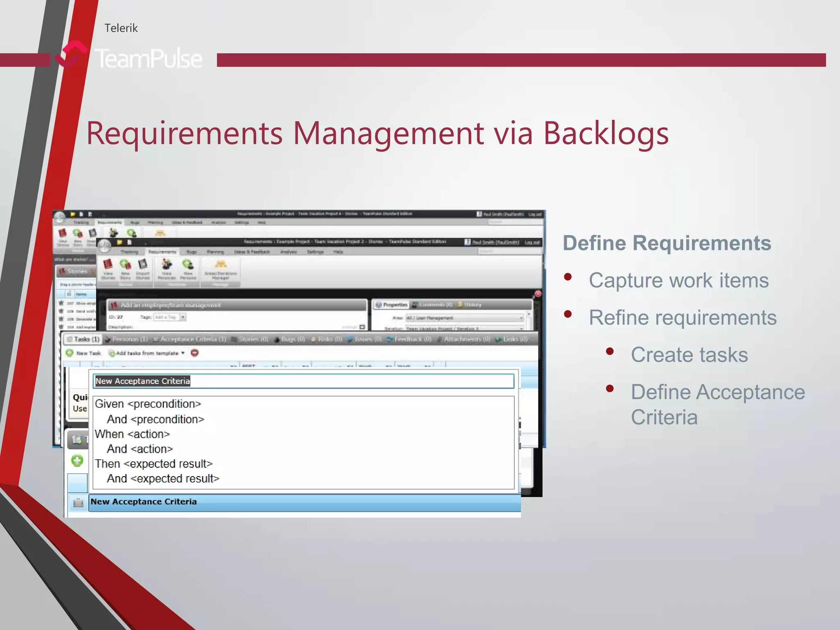This screenshot has height=630, width=840.
Task: Click the yellow folder icon in front title bar
Action: tap(119, 242)
